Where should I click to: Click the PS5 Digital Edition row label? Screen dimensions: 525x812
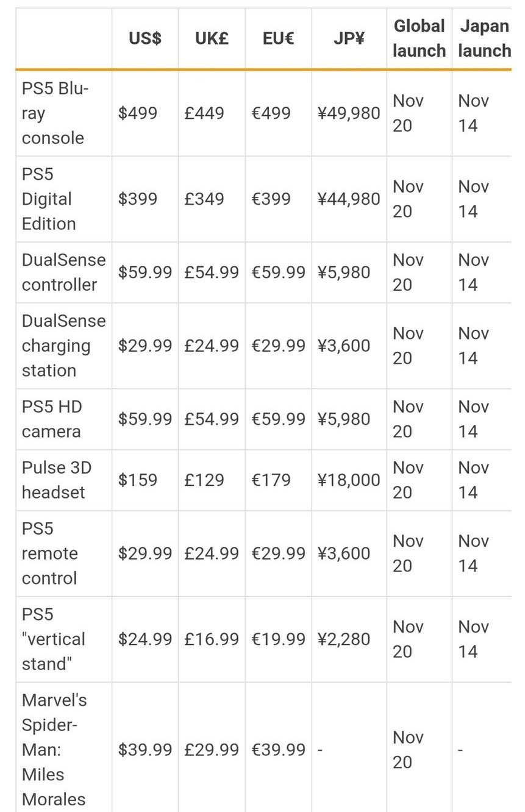(48, 199)
